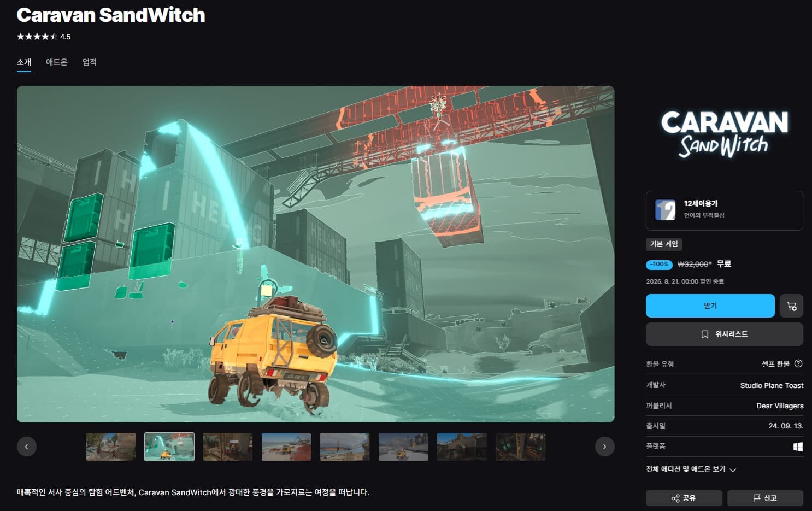Add game to 위시리스트

point(725,334)
